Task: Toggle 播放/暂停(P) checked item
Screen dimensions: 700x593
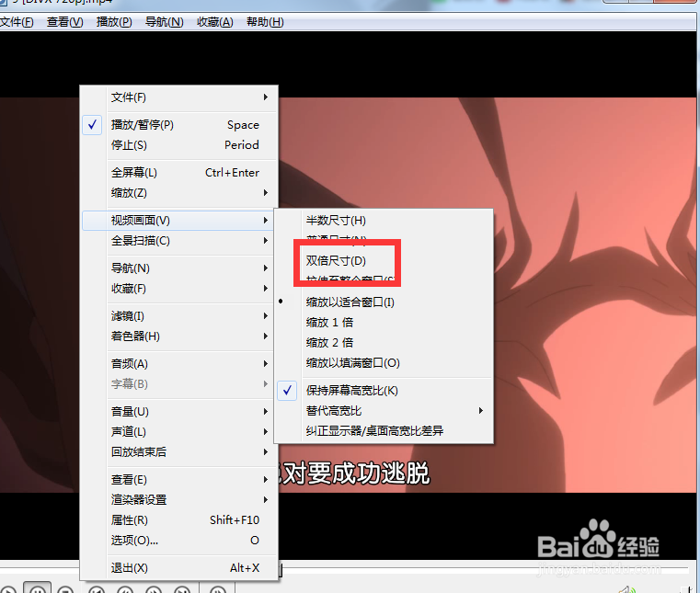Action: pyautogui.click(x=178, y=125)
